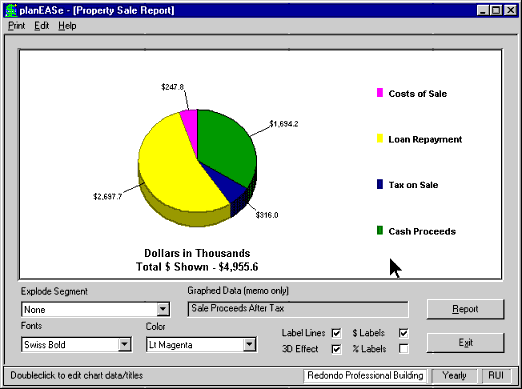Viewport: 522px width, 389px height.
Task: Expand the Explode Segment dropdown
Action: (163, 309)
